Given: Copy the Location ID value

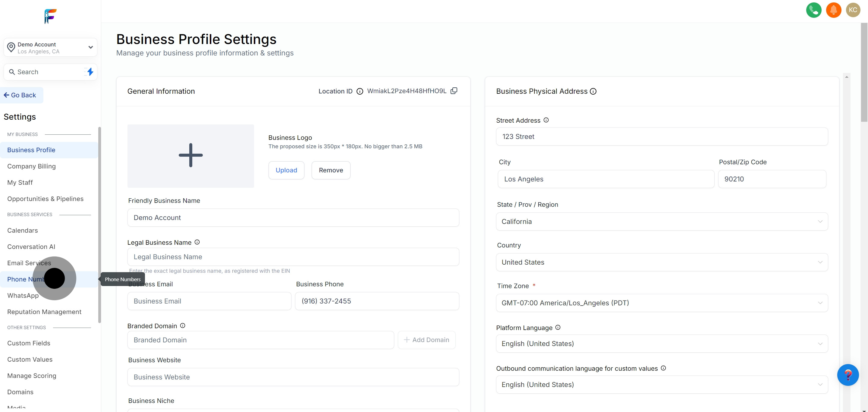Looking at the screenshot, I should [454, 91].
